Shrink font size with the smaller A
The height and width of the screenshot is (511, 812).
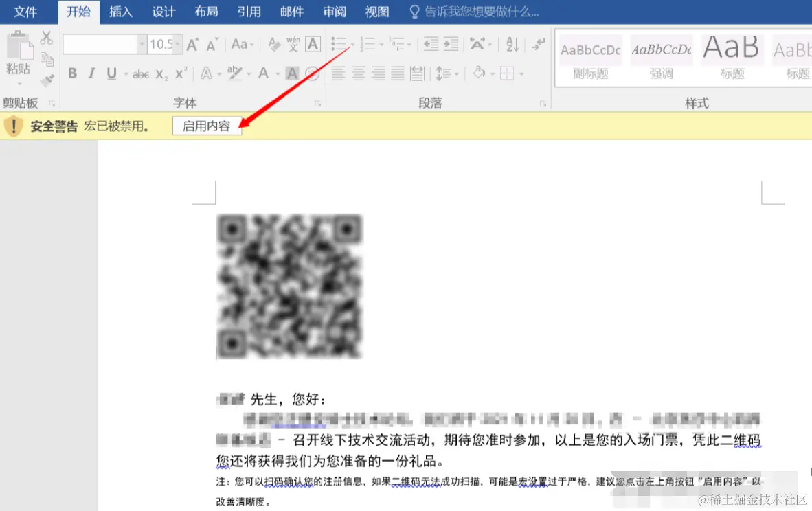(x=212, y=45)
